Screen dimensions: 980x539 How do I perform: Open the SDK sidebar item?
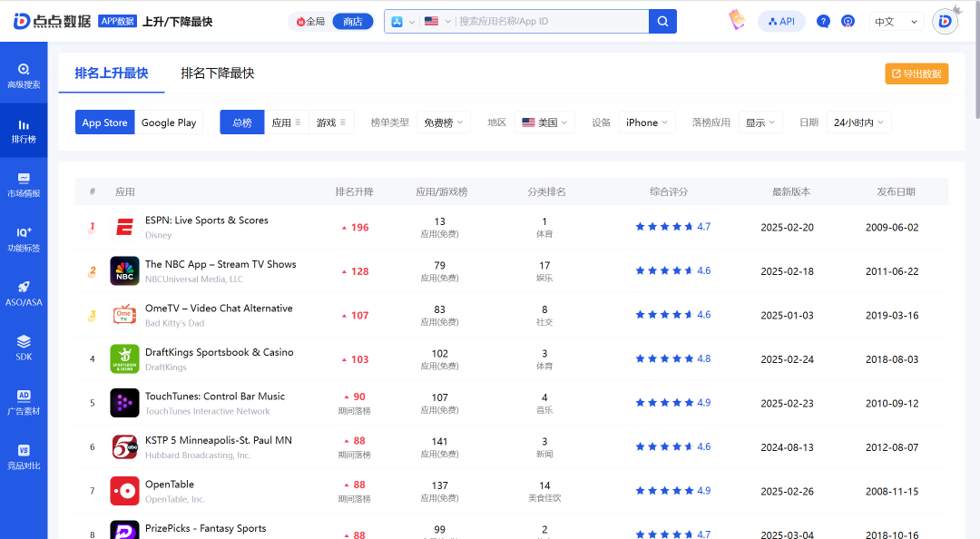(x=24, y=348)
